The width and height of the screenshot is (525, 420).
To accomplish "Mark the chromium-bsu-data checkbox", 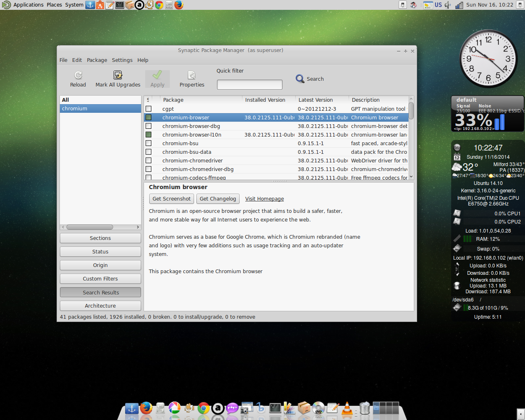I will pyautogui.click(x=148, y=152).
